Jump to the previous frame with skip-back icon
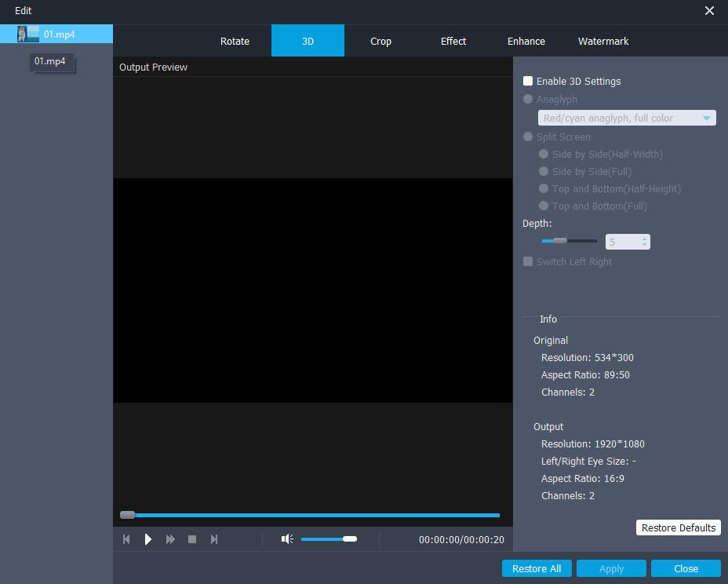 (x=126, y=539)
